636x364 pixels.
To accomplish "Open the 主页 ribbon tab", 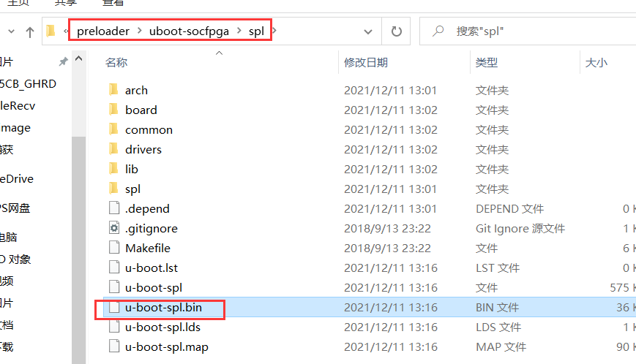I will pos(18,3).
